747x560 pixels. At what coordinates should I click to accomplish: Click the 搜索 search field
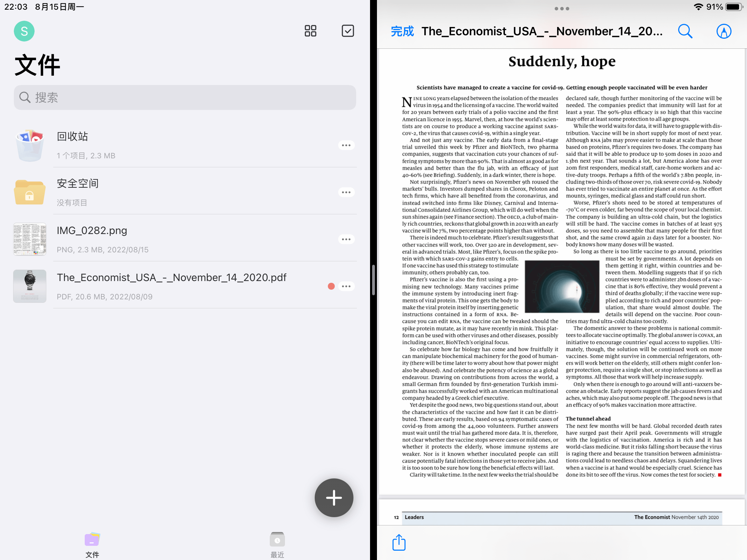click(x=185, y=97)
